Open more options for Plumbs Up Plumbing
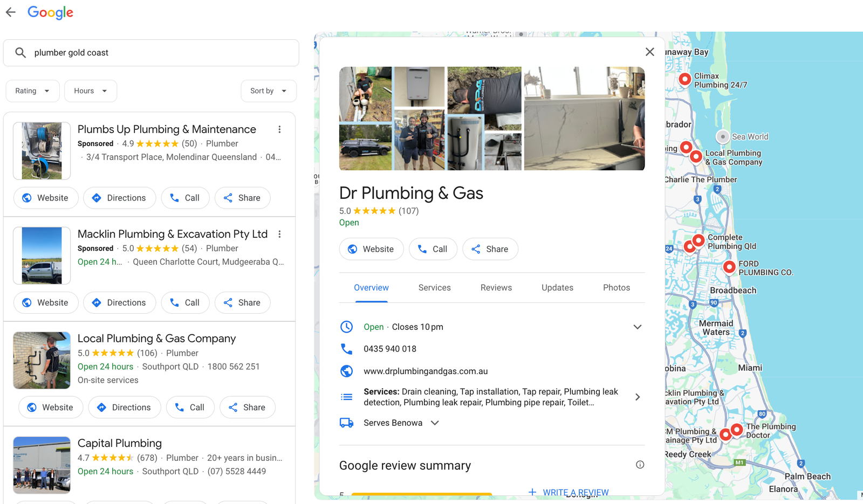This screenshot has height=504, width=863. (x=279, y=129)
